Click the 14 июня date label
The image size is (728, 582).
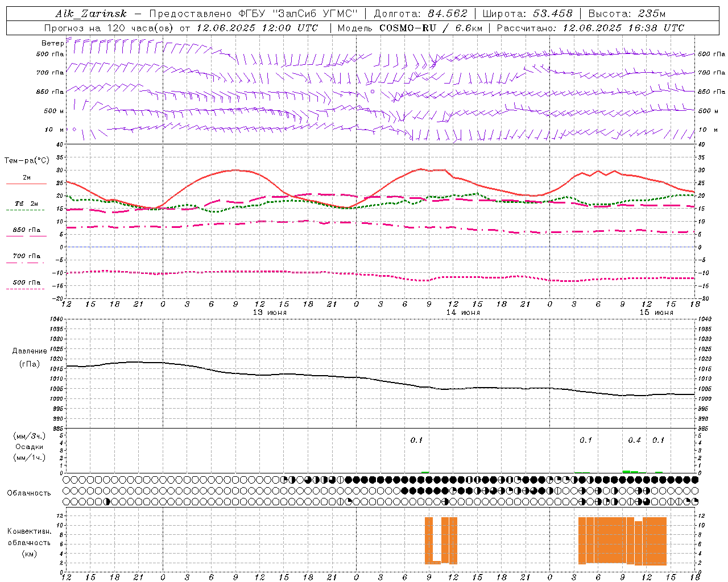[463, 313]
